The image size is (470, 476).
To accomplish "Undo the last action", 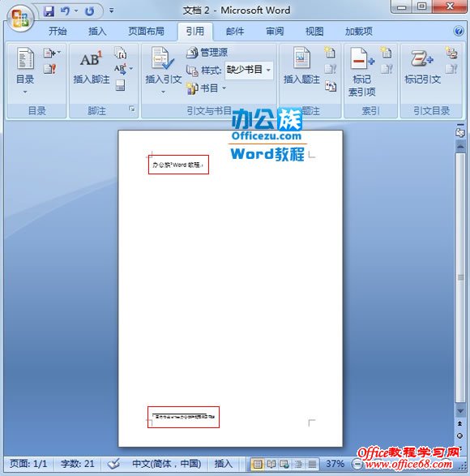I will point(65,11).
